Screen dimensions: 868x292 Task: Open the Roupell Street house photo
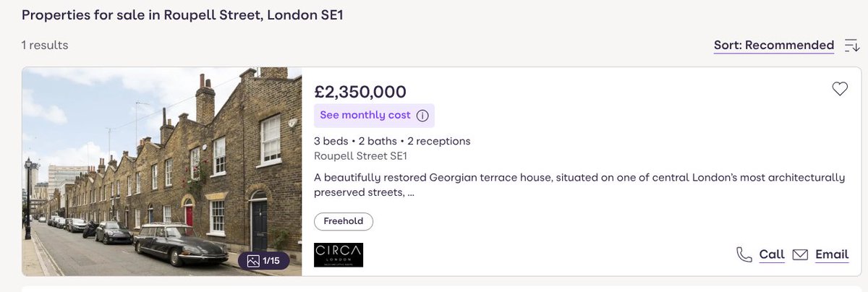(161, 172)
